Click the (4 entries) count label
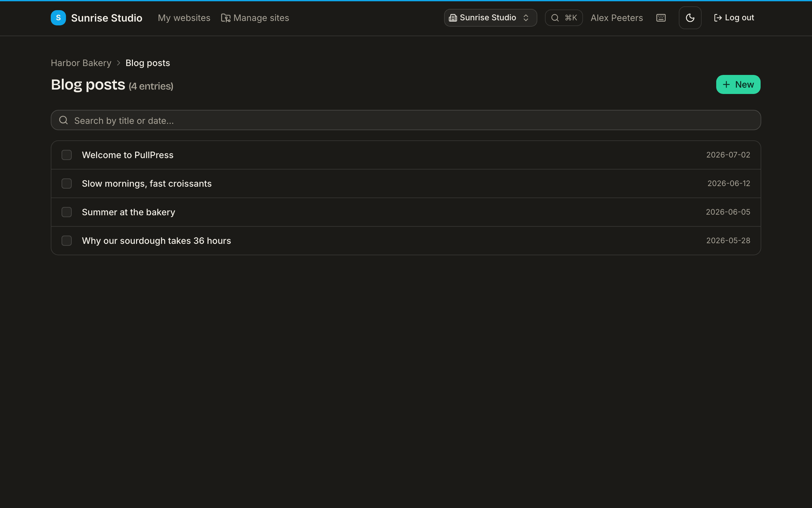 151,86
